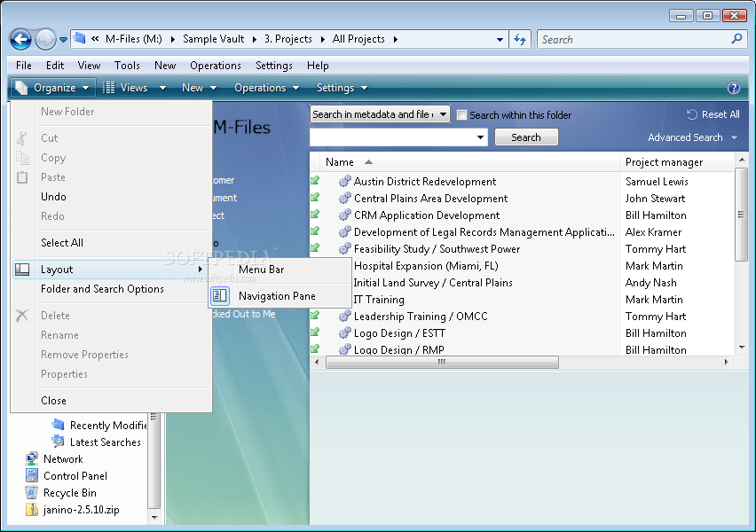Click the Reset All circular arrow icon
The image size is (756, 532).
tap(692, 114)
